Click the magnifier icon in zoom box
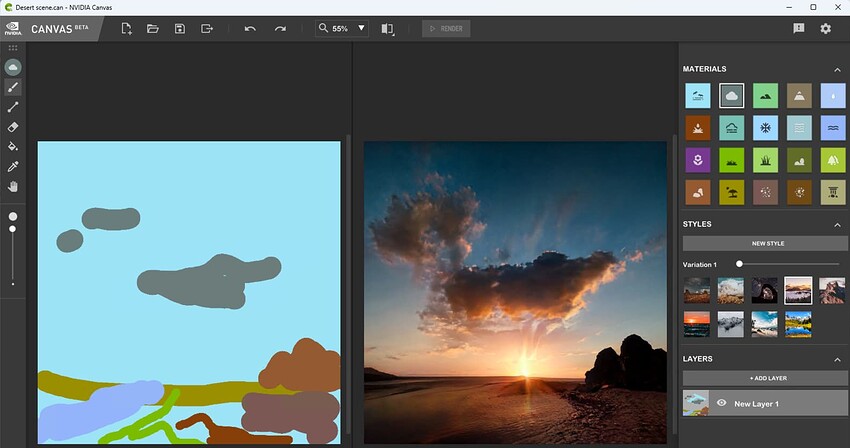This screenshot has width=850, height=448. click(323, 28)
